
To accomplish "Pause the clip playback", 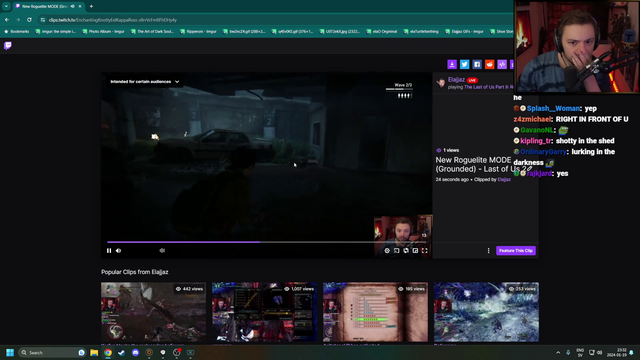I will click(109, 251).
